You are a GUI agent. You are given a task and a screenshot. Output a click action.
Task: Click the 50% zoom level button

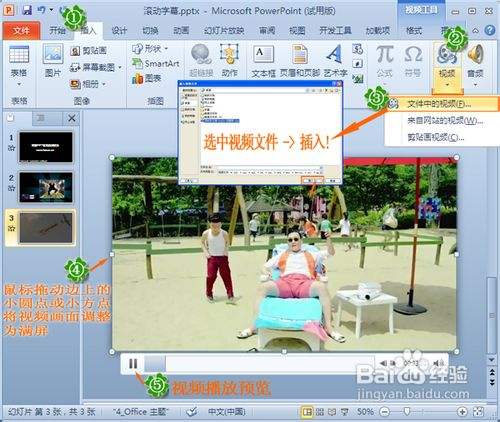pos(365,412)
